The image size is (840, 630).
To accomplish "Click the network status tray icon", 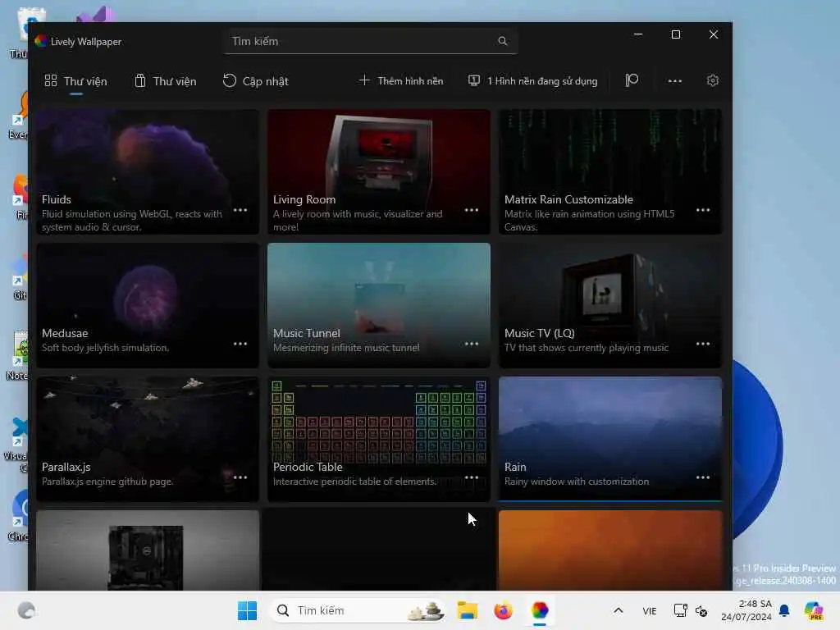I will [x=680, y=610].
